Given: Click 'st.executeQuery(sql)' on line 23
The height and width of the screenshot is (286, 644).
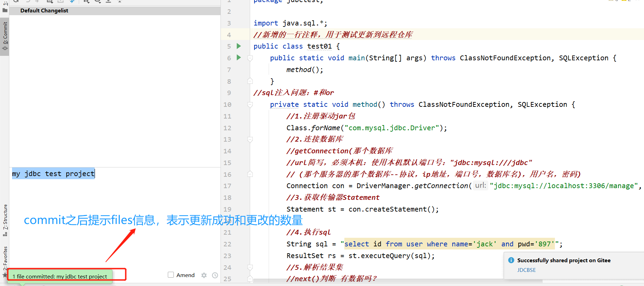Looking at the screenshot, I should click(x=389, y=256).
